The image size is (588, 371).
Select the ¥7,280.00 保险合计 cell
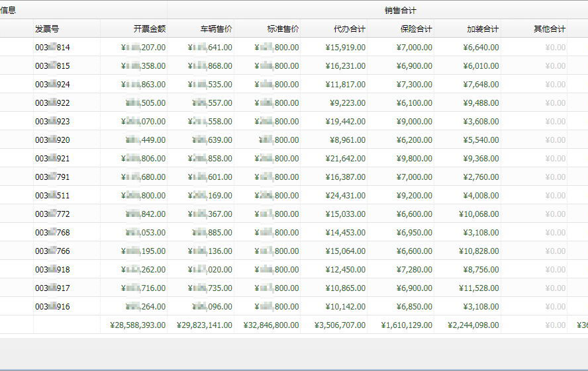tap(414, 270)
